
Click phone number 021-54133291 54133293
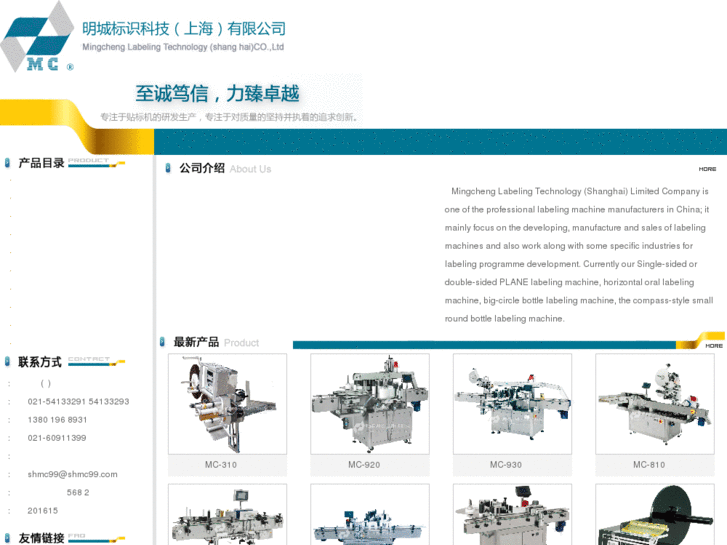point(78,402)
